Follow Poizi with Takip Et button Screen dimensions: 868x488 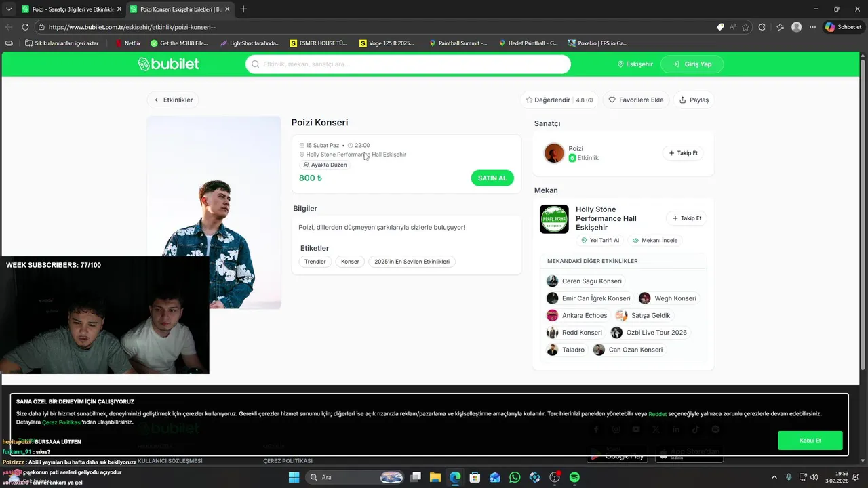(x=683, y=153)
